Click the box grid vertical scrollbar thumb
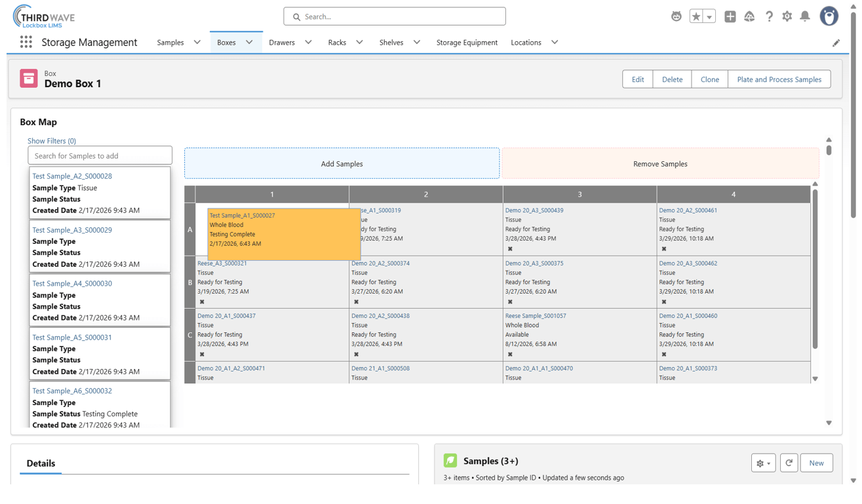 [815, 269]
